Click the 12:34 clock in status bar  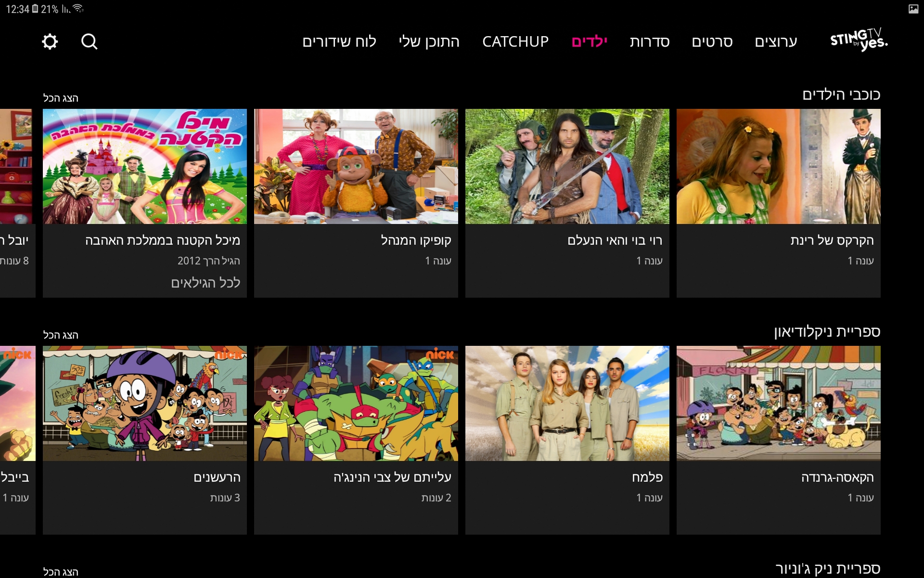click(17, 9)
